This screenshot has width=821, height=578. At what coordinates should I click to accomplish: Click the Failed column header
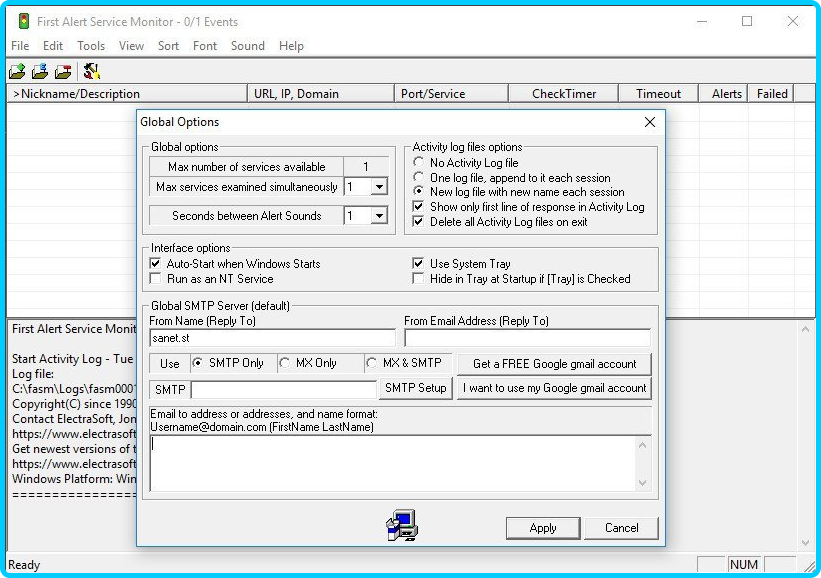(771, 94)
